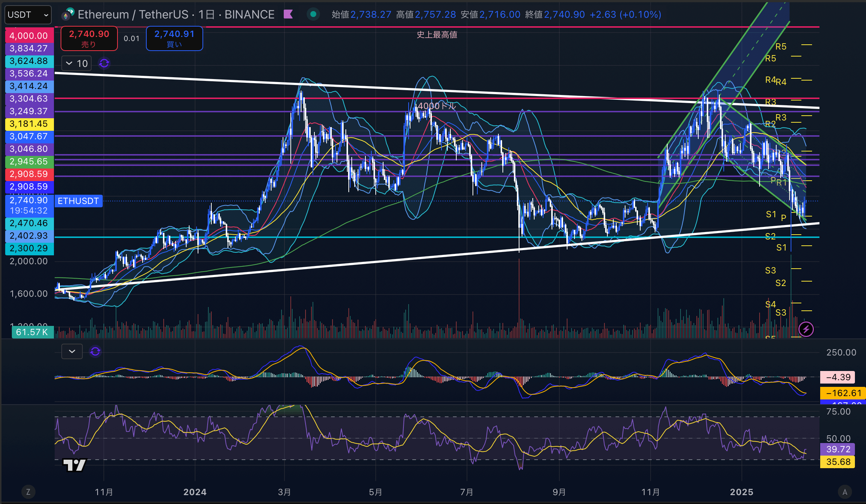Click the 安値 low value 2,716.00
866x504 pixels.
[500, 14]
